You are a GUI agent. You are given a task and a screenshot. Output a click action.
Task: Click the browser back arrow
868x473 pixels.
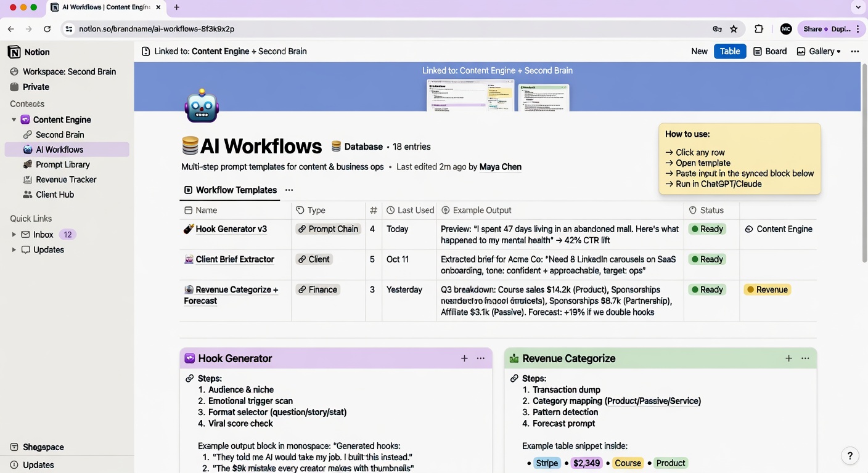point(10,29)
